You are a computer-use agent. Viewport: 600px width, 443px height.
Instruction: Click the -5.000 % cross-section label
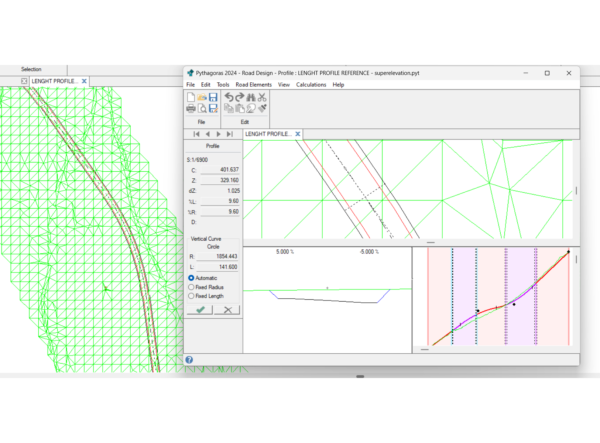pyautogui.click(x=369, y=252)
